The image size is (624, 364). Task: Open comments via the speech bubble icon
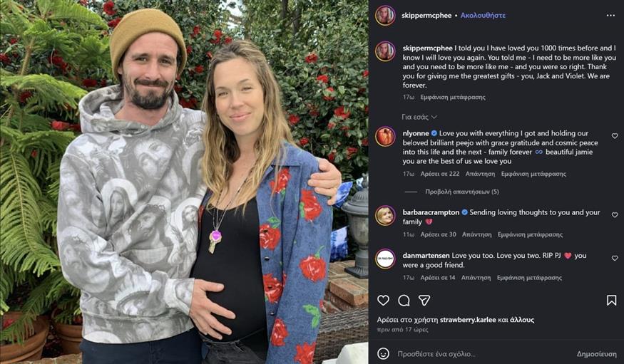click(x=404, y=301)
